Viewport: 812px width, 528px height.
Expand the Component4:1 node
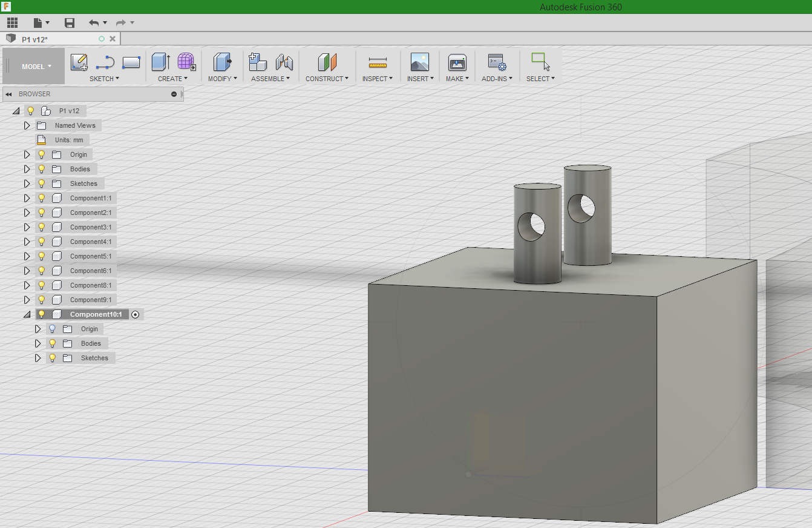[x=27, y=242]
